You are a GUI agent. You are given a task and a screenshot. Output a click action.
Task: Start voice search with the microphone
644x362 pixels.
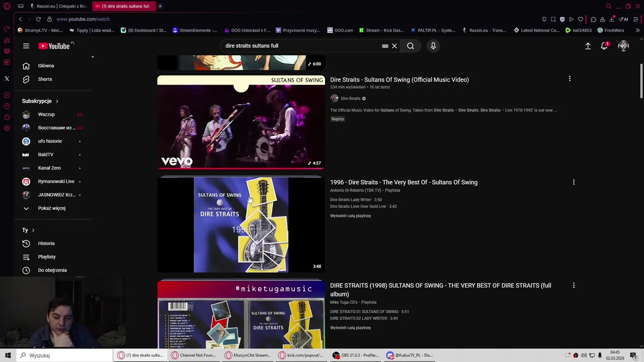433,46
